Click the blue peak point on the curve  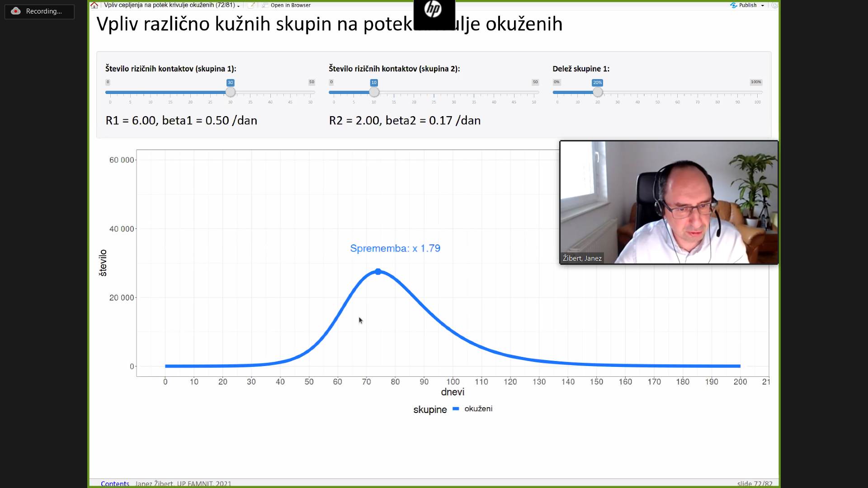(x=378, y=272)
